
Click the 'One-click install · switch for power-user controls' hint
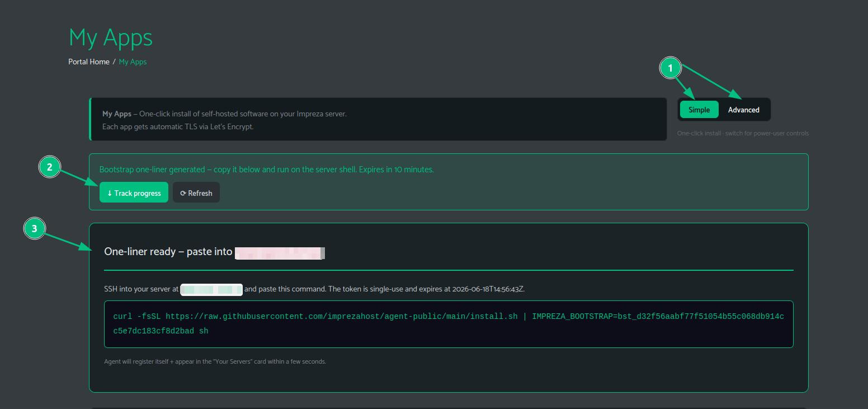tap(743, 133)
